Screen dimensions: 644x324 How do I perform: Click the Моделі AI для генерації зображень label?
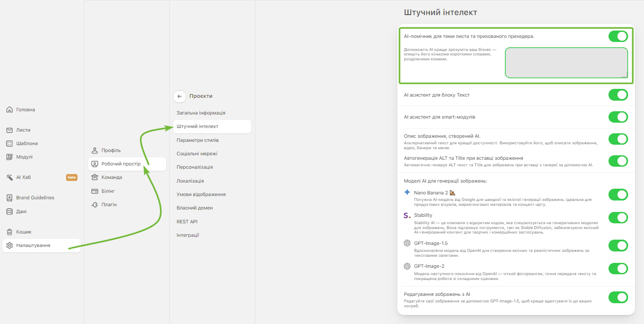[x=445, y=181]
